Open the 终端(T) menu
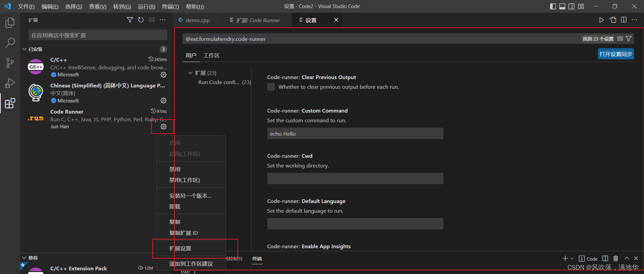Image resolution: width=644 pixels, height=274 pixels. (x=170, y=6)
